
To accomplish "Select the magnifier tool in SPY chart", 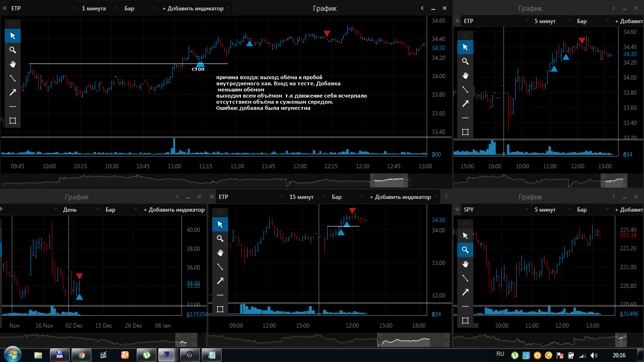I will pyautogui.click(x=465, y=250).
